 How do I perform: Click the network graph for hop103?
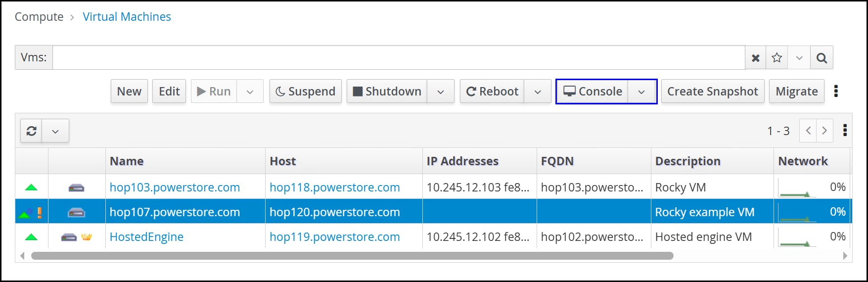pos(797,188)
